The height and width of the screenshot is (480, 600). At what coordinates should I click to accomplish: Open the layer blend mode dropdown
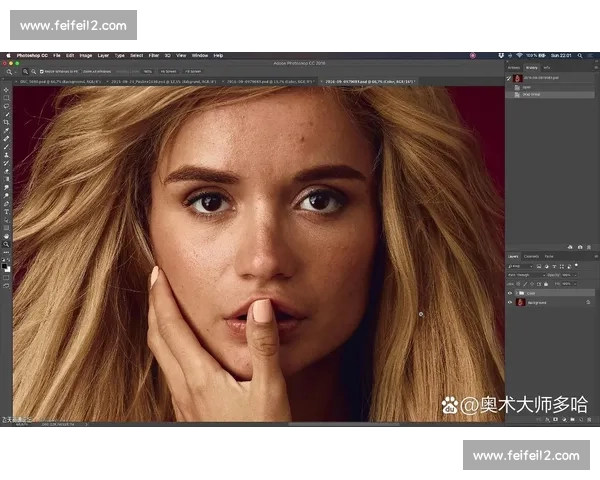526,274
